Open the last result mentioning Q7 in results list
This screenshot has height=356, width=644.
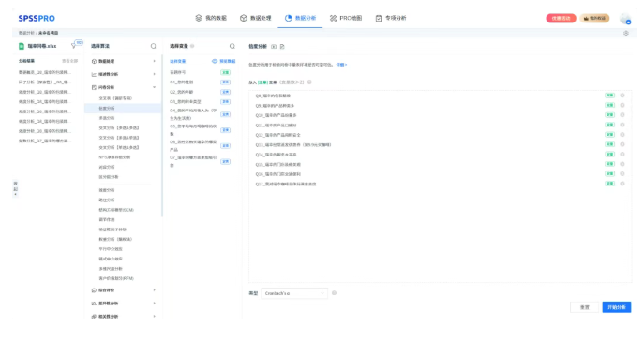[x=45, y=141]
